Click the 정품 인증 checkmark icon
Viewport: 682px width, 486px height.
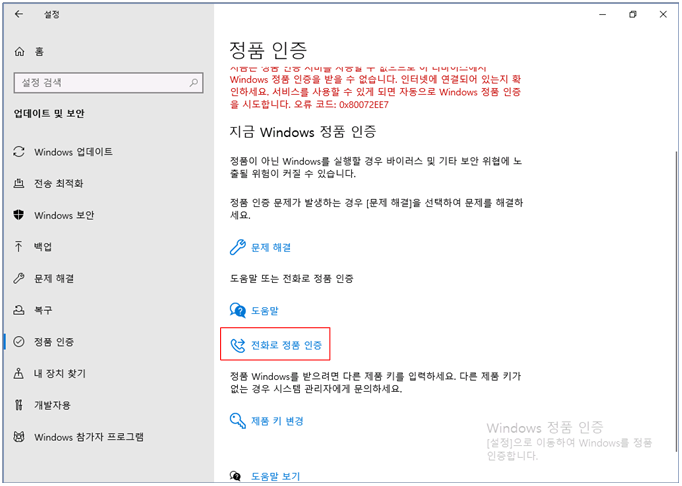(x=19, y=342)
